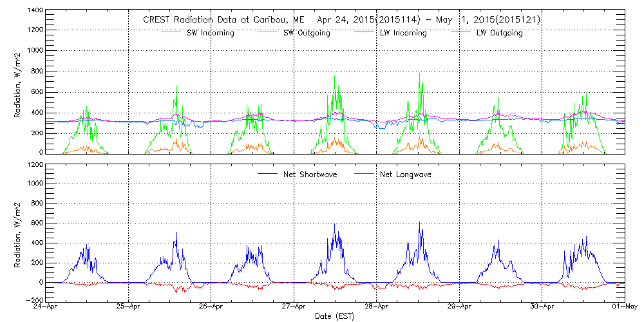Pick the 30-Apr date tick label

point(542,307)
